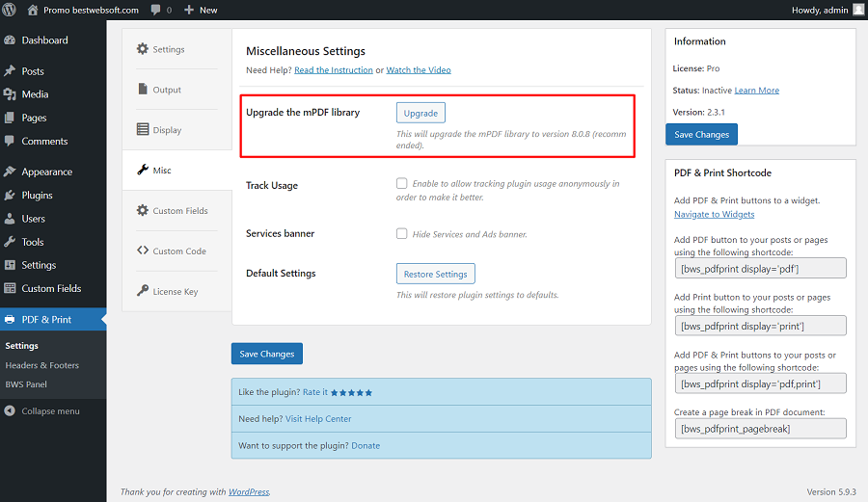Image resolution: width=868 pixels, height=502 pixels.
Task: Click the Collapse menu arrow icon
Action: [10, 410]
